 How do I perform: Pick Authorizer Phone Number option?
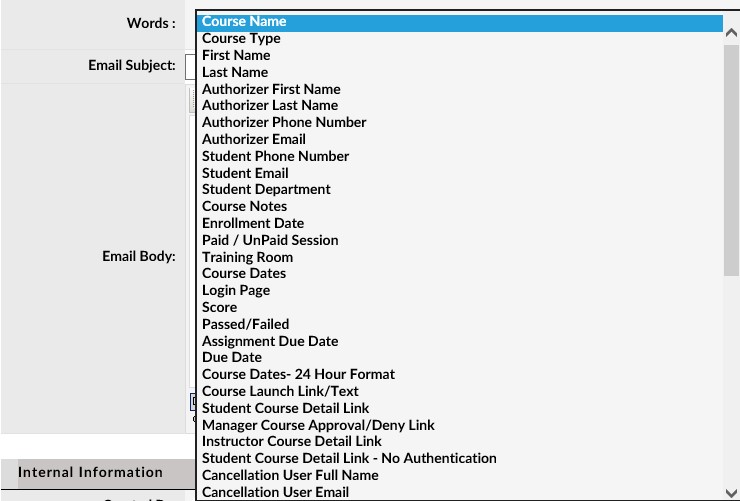click(x=459, y=123)
